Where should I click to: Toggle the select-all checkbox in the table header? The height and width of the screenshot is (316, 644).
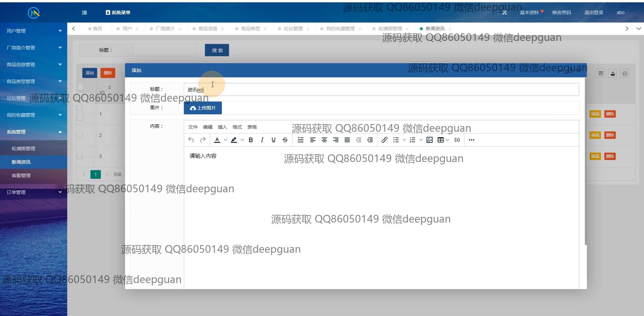(80, 87)
